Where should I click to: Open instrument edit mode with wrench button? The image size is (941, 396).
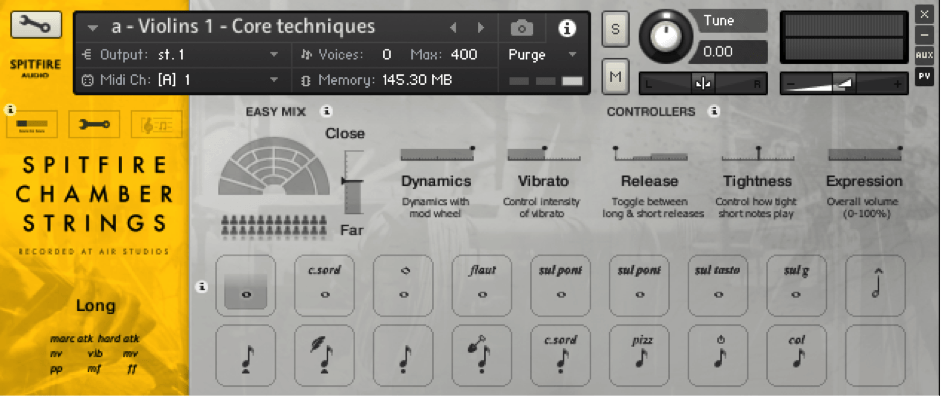tap(36, 24)
